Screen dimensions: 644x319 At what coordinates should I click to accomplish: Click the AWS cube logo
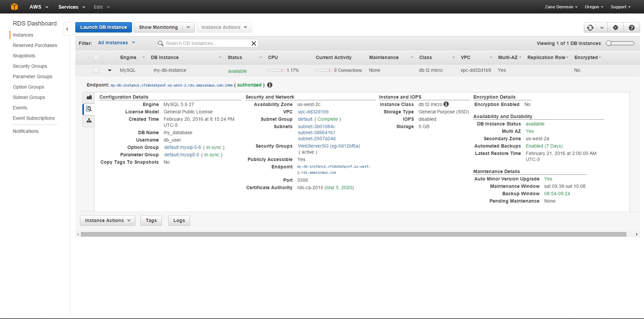click(x=14, y=7)
